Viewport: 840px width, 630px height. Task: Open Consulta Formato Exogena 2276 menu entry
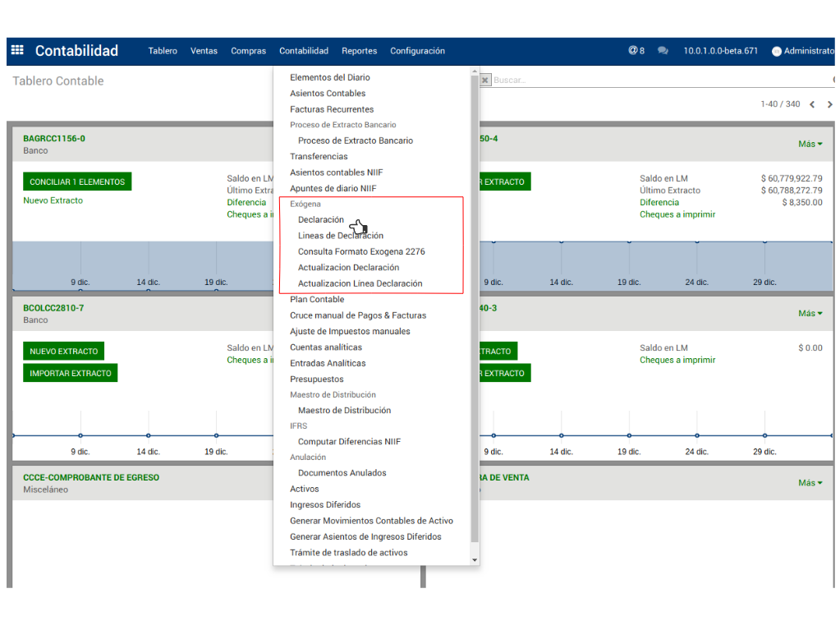pos(361,251)
